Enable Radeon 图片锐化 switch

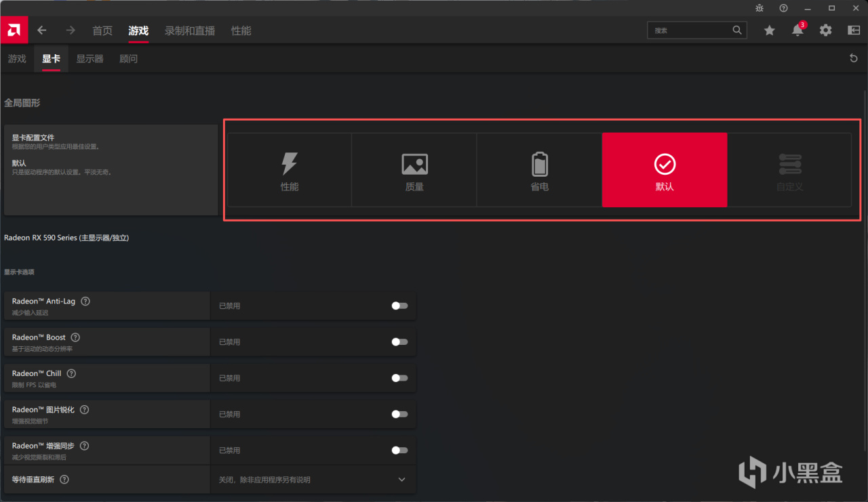point(399,414)
